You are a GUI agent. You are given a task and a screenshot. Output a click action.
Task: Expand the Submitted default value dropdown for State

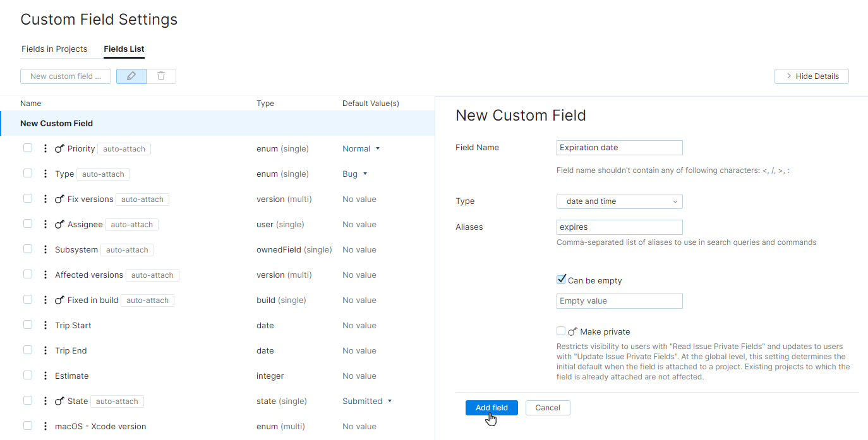click(368, 401)
